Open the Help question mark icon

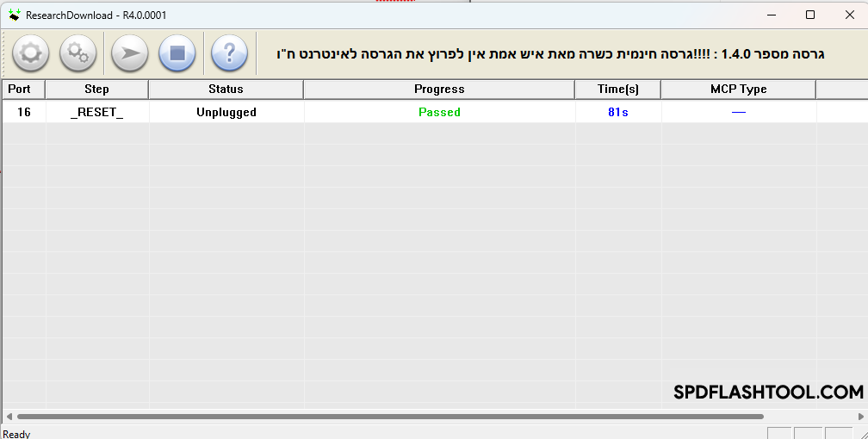[229, 53]
